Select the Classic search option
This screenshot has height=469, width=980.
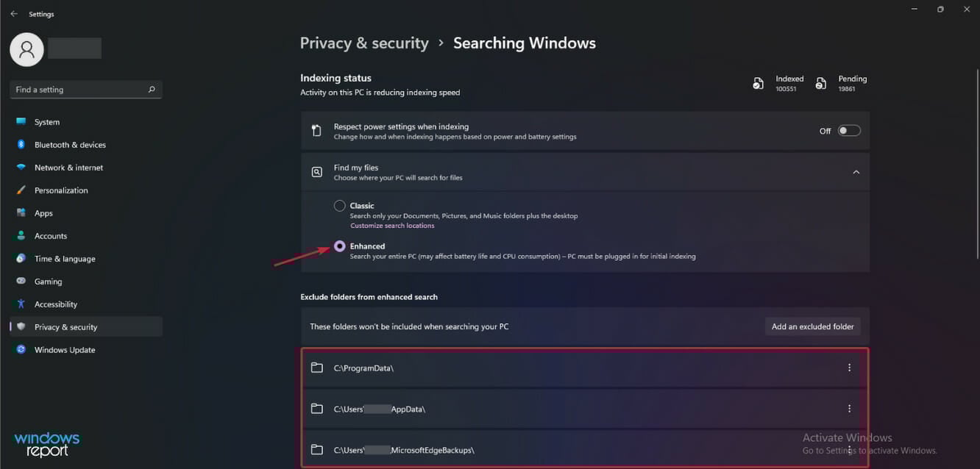tap(340, 206)
